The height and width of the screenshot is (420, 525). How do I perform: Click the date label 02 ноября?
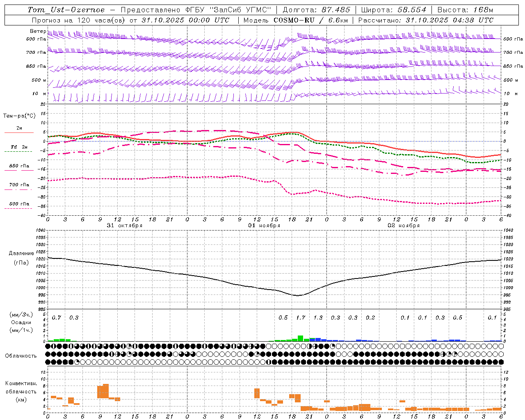(404, 226)
